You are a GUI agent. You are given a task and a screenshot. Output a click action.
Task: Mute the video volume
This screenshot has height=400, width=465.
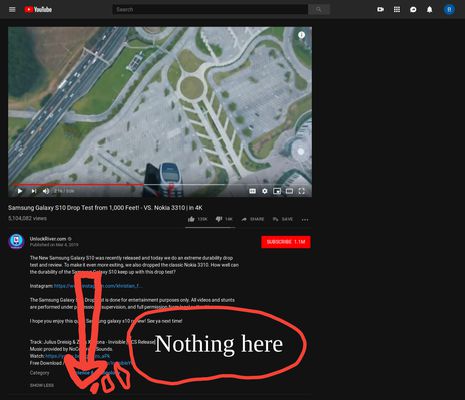46,191
